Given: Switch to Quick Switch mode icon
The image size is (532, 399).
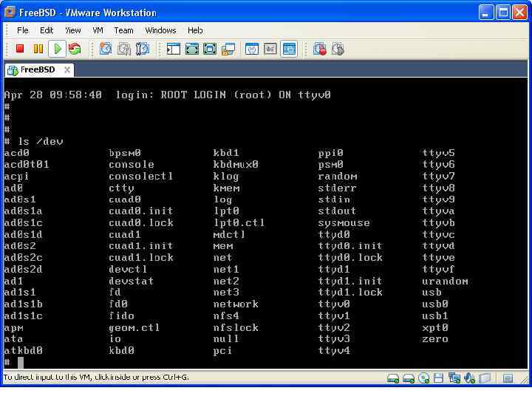Looking at the screenshot, I should point(191,50).
